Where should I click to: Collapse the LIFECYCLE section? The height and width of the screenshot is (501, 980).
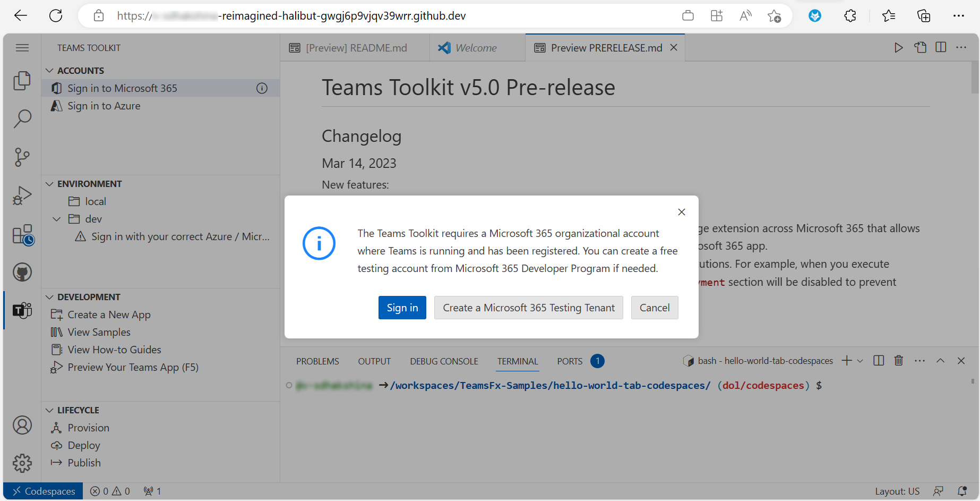tap(49, 410)
